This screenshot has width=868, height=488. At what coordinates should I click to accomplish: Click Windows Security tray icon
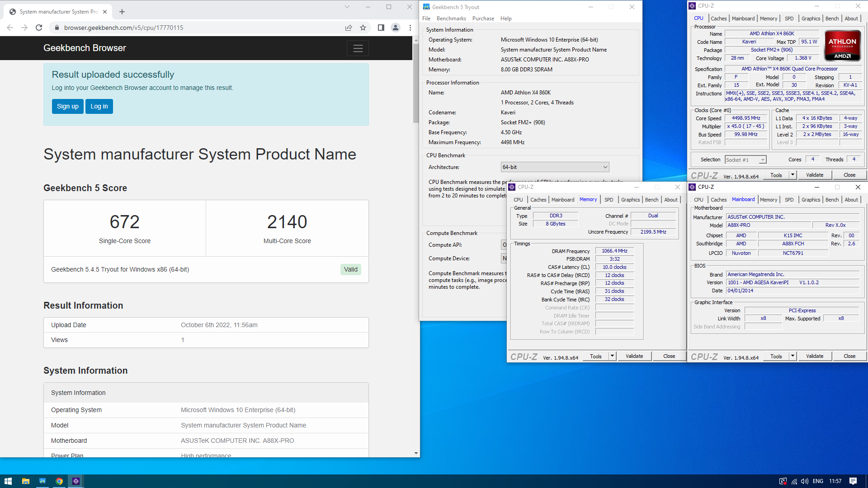click(x=783, y=481)
